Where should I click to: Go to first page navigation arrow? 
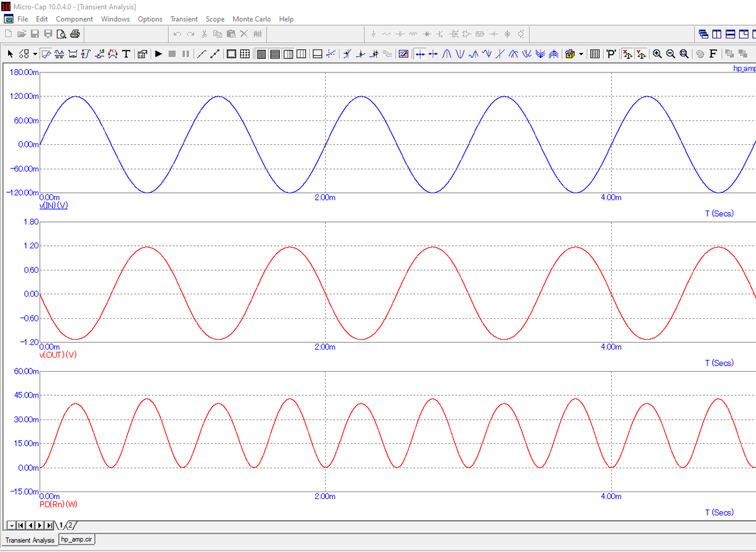click(21, 525)
